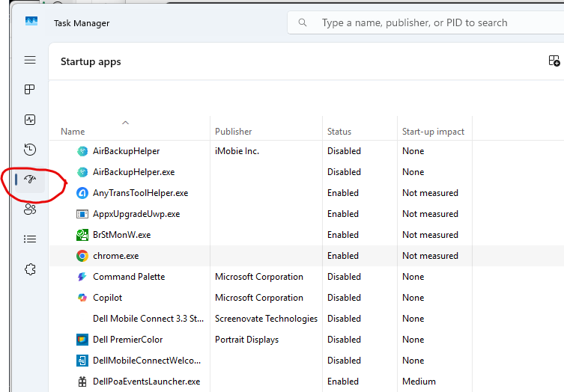
Task: Click the Run new task icon
Action: tap(554, 61)
